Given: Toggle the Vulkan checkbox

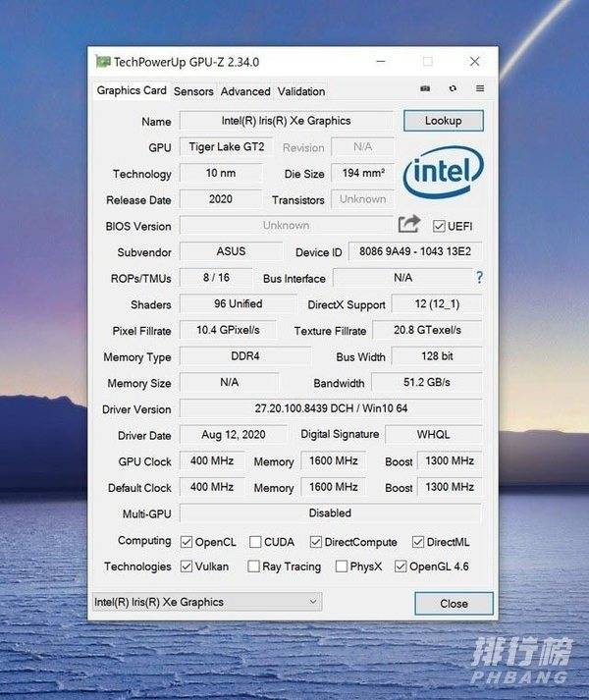Looking at the screenshot, I should coord(187,566).
